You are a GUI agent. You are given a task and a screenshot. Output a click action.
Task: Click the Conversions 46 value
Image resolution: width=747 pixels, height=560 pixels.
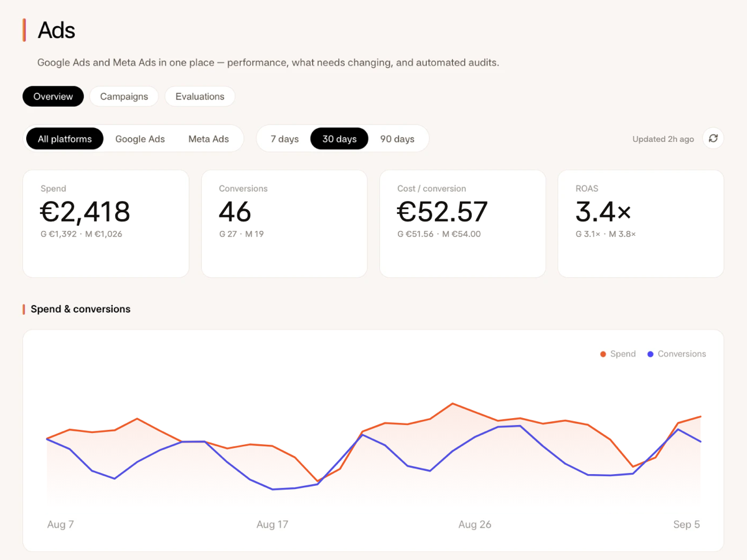pyautogui.click(x=235, y=212)
